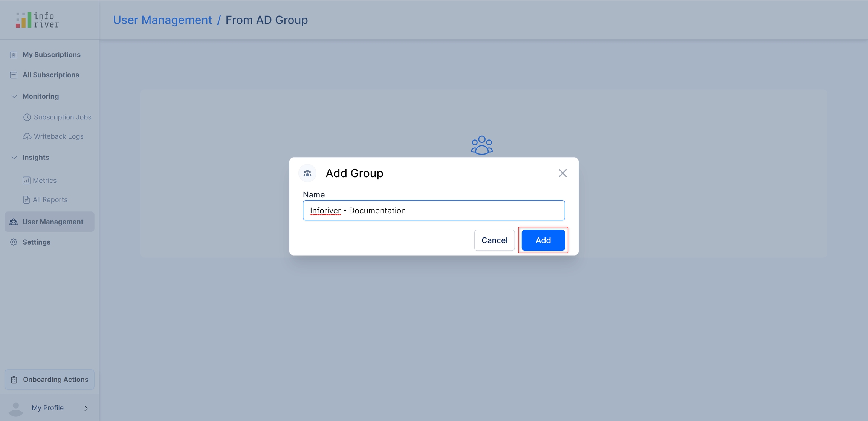Collapse the Insights section chevron
The image size is (868, 421).
tap(14, 158)
